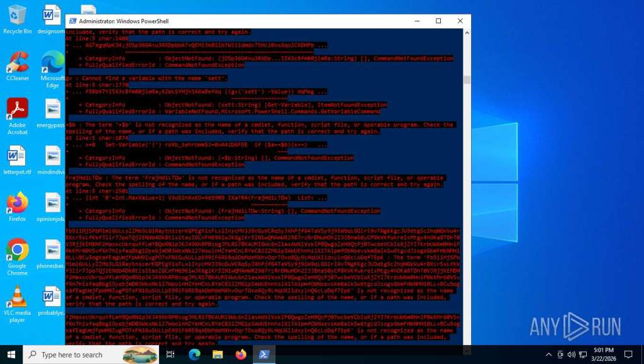Open Microsoft Edge desktop shortcut
Screen dimensions: 644x364
(53, 65)
